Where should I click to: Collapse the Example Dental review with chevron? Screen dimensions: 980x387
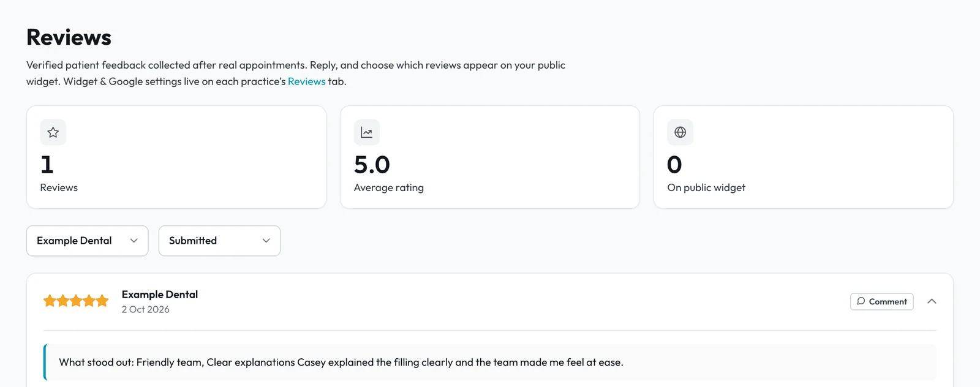point(932,301)
